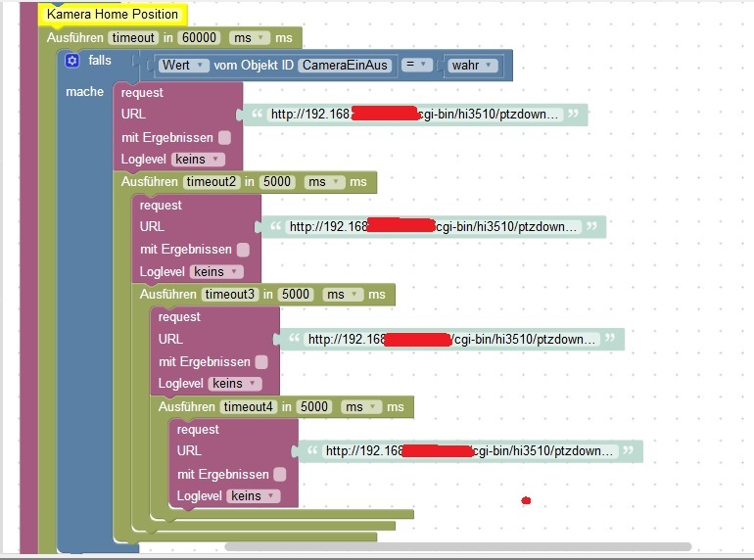Toggle mit Ergebnissen in first request block

coord(224,138)
